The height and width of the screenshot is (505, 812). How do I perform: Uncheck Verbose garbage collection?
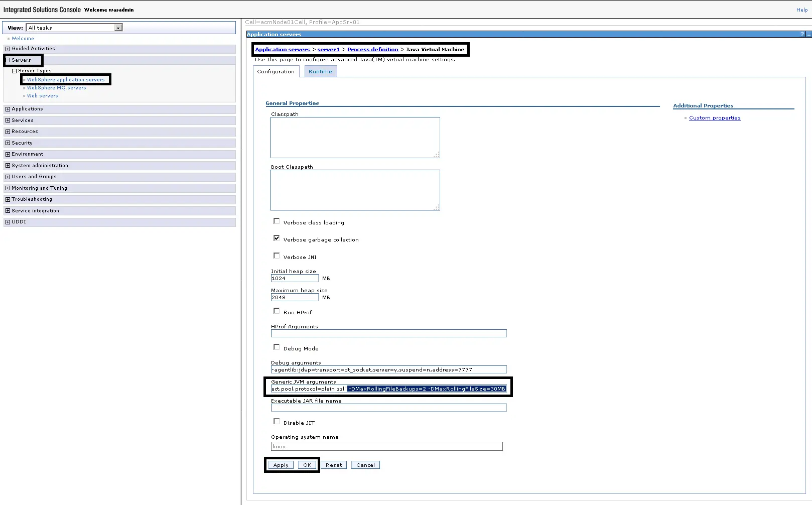[x=277, y=238]
